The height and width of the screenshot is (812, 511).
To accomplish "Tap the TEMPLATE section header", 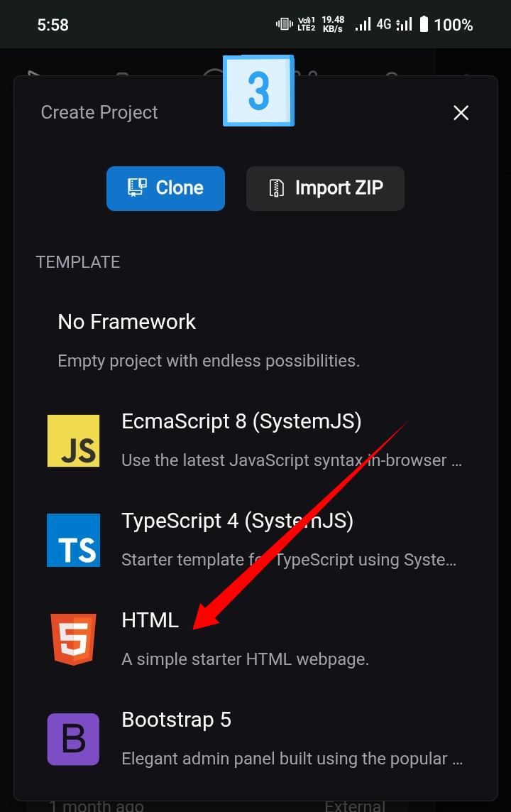I will [78, 261].
